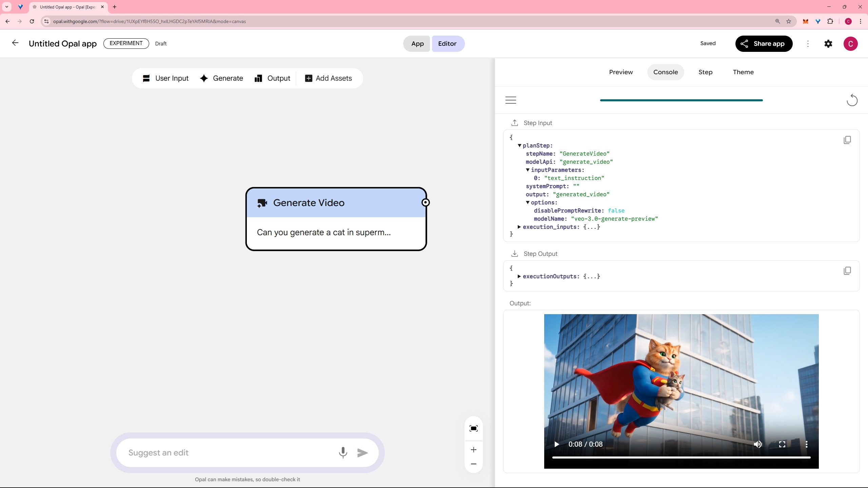Viewport: 868px width, 488px height.
Task: Click the modelApi value "generate_video"
Action: 586,162
